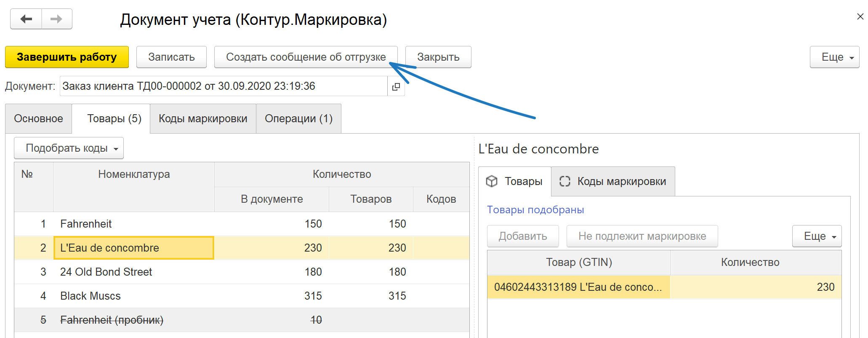868x338 pixels.
Task: Select the crossed-out Fahrenheit (пробник) row
Action: coord(242,320)
